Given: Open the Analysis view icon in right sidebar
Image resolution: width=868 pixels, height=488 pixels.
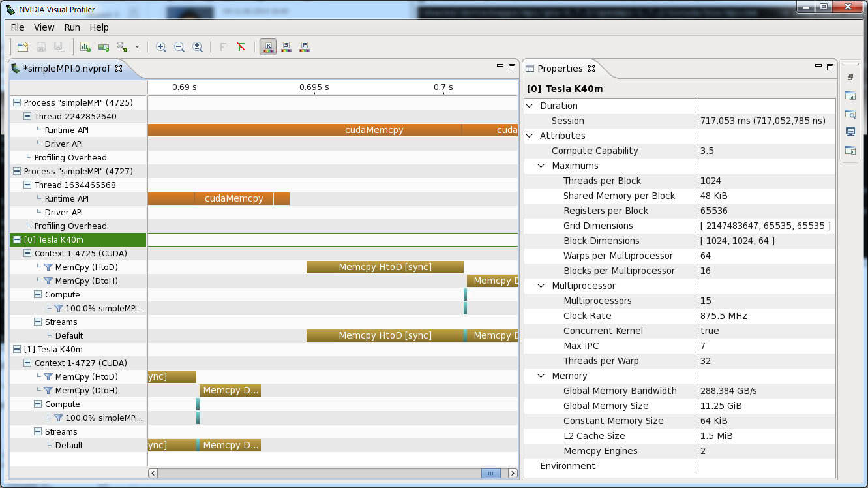Looking at the screenshot, I should (x=850, y=96).
